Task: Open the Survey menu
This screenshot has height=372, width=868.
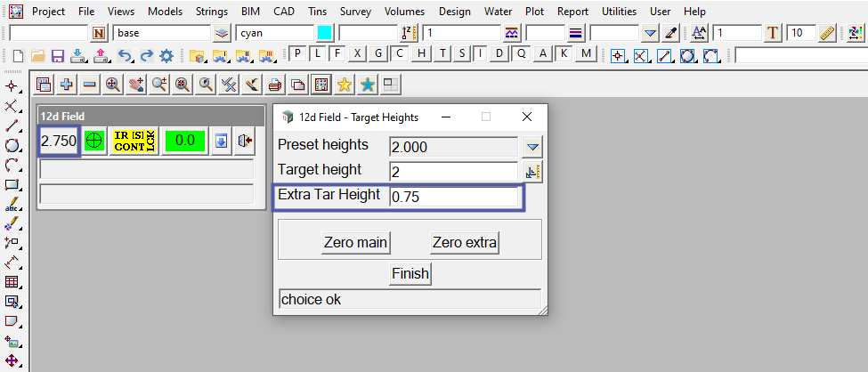Action: [355, 12]
